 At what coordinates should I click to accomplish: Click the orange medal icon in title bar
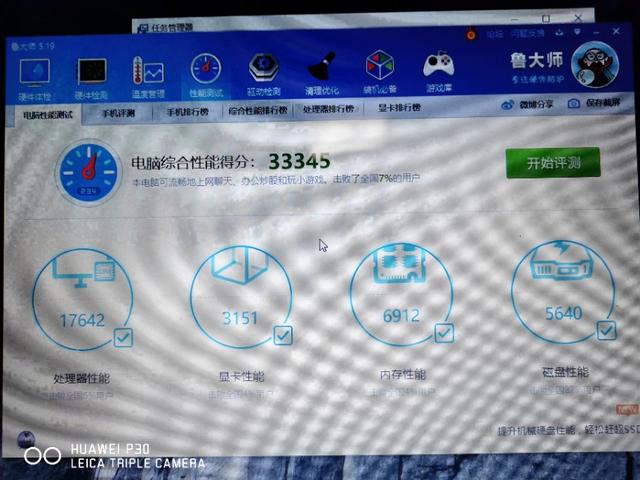pyautogui.click(x=471, y=34)
